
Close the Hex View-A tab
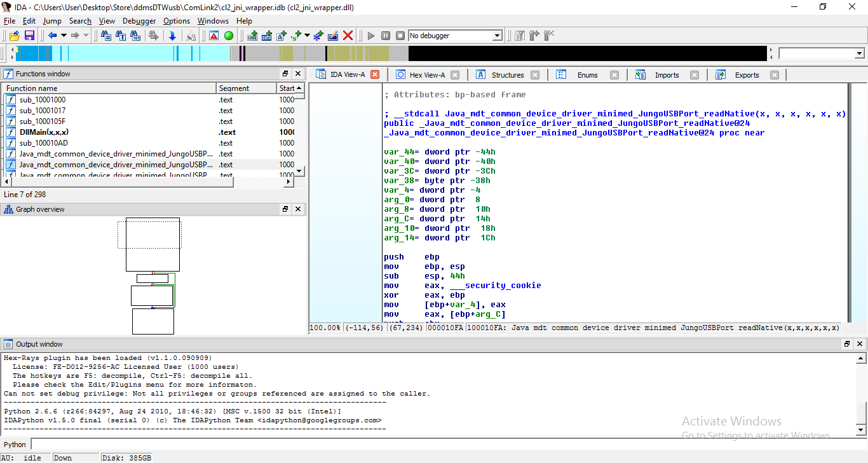coord(455,75)
